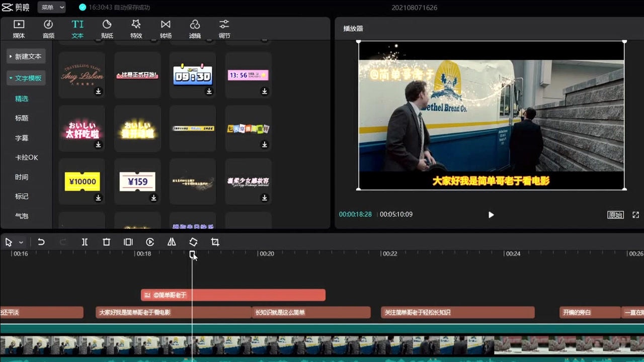Screen dimensions: 644x362
Task: Select the video thumbnail track clip
Action: coord(322,345)
